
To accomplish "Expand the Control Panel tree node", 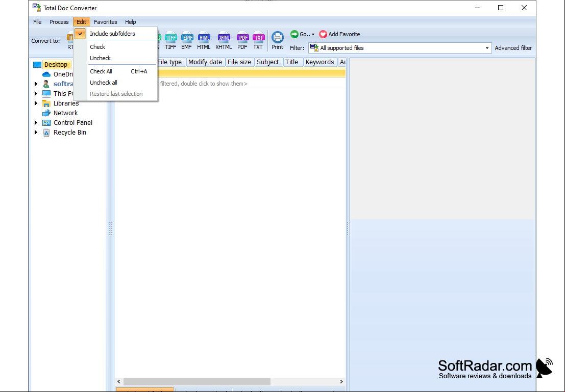I will pos(36,123).
